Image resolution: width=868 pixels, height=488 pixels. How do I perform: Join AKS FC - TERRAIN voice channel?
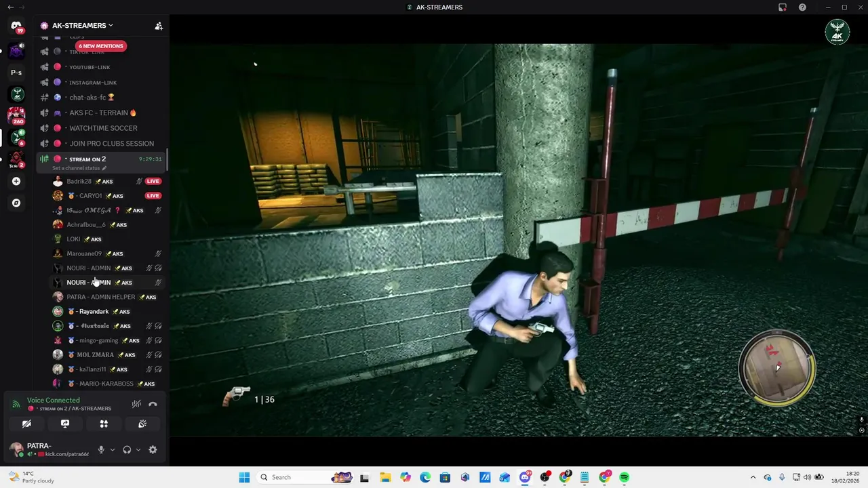tap(102, 113)
